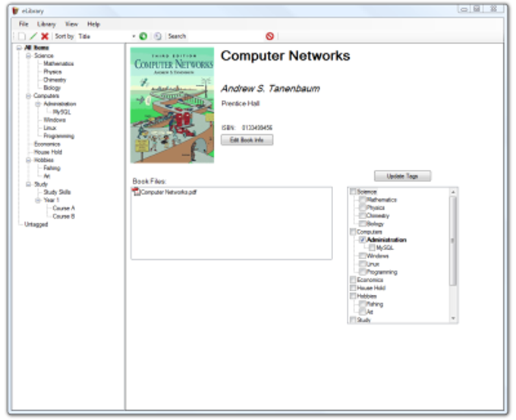Tick the Chemistry tag checkbox
The image size is (516, 420).
coord(362,215)
